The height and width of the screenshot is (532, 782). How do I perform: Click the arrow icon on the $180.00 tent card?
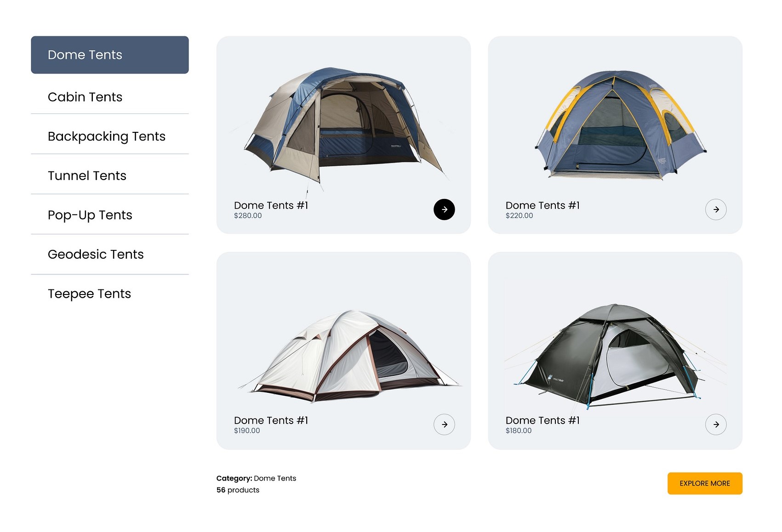point(716,424)
